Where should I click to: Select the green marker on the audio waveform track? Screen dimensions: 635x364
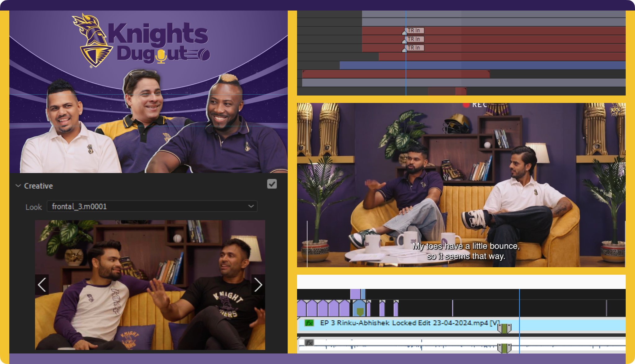504,348
